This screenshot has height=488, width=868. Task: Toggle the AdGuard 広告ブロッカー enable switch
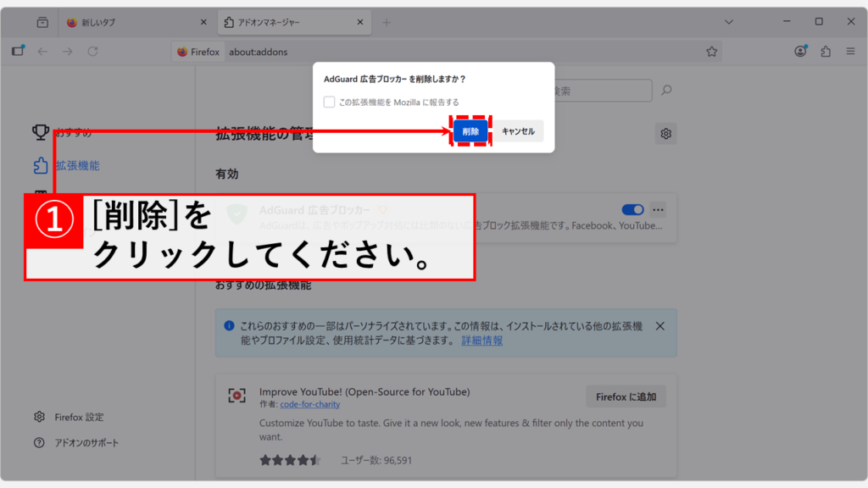click(x=632, y=210)
